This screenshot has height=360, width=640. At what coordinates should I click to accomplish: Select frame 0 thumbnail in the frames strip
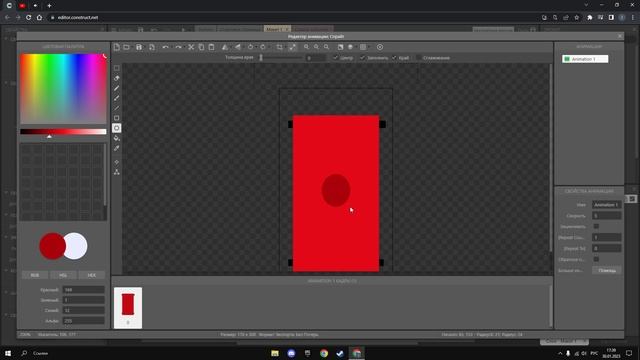click(x=128, y=308)
